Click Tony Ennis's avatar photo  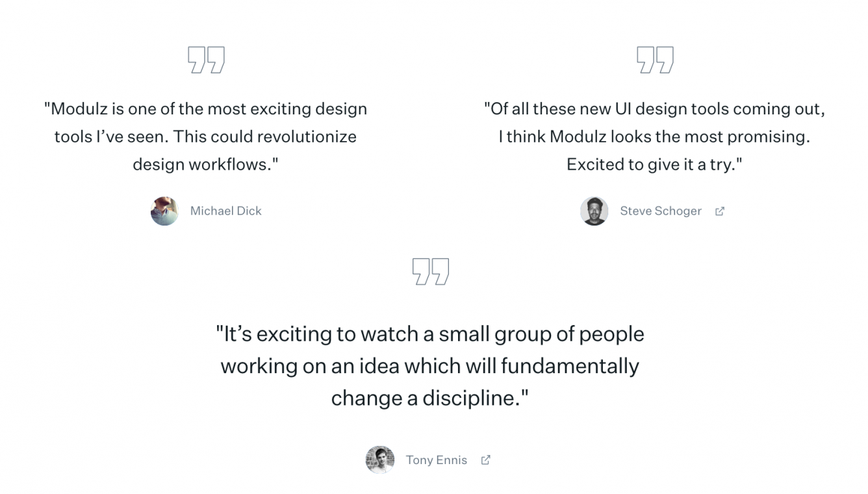coord(379,460)
